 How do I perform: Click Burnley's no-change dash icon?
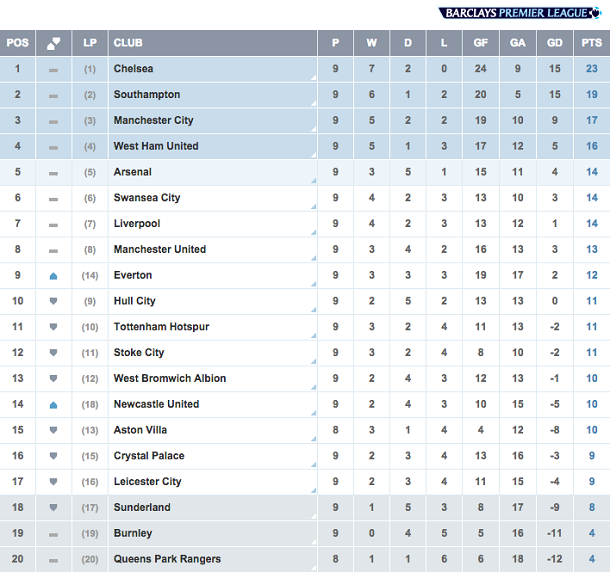coord(53,535)
